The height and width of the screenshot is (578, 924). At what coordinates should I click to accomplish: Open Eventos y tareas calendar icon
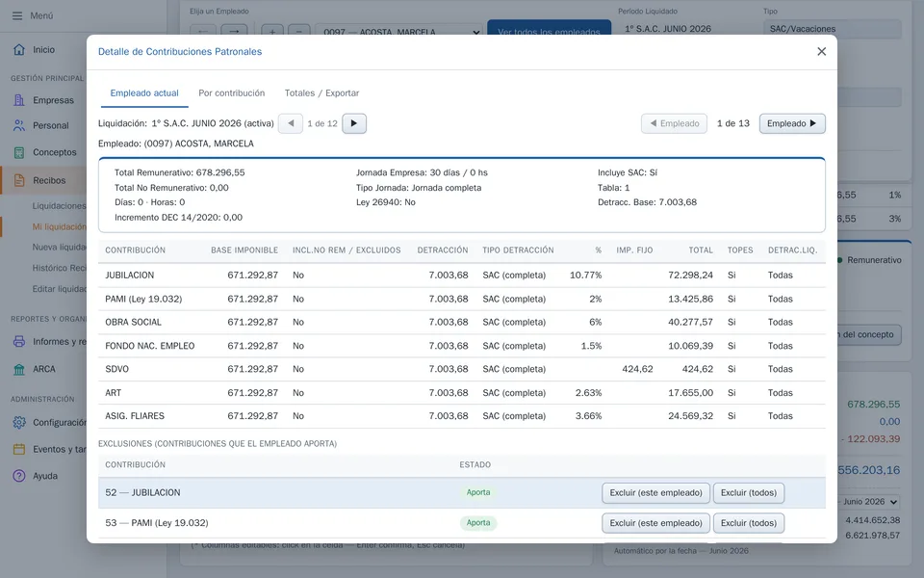click(19, 450)
